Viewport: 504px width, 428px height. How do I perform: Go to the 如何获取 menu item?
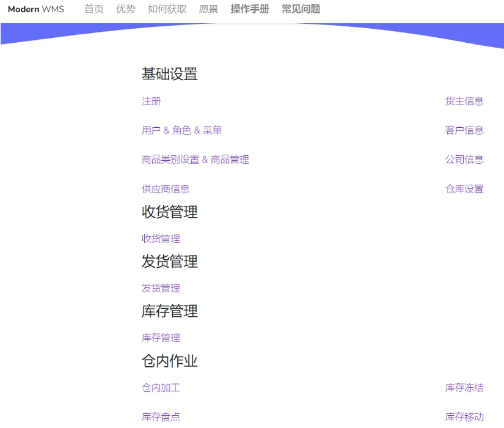click(167, 9)
